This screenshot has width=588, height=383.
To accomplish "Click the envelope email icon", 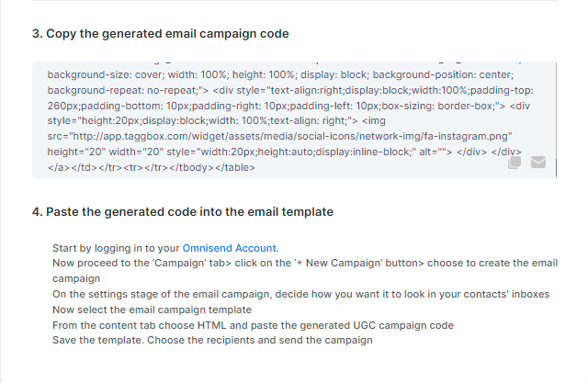I will coord(538,163).
